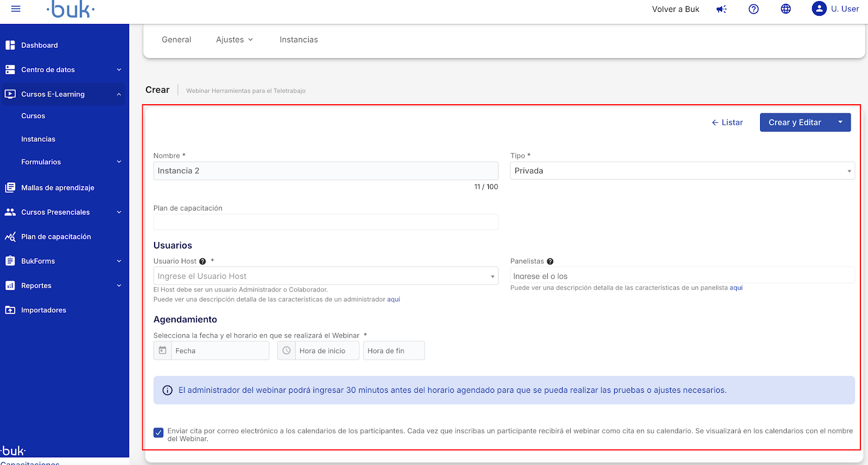Open the Tipo dropdown showing Privada
This screenshot has width=868, height=465.
682,171
